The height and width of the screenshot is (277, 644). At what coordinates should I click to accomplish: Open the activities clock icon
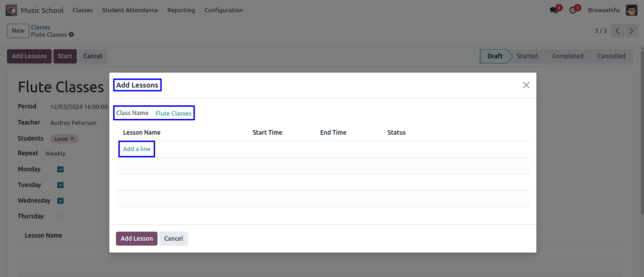click(573, 10)
